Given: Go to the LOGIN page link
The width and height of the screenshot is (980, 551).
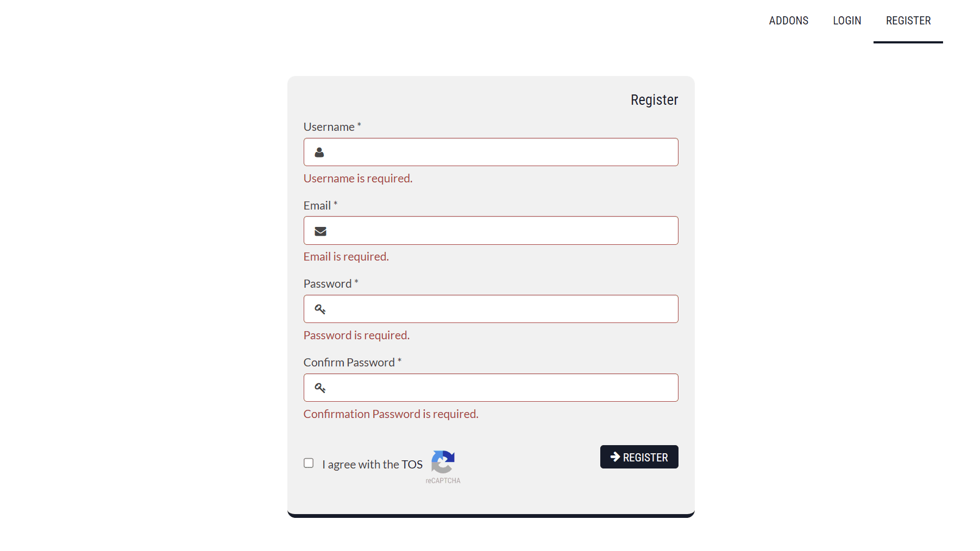Looking at the screenshot, I should [x=847, y=21].
